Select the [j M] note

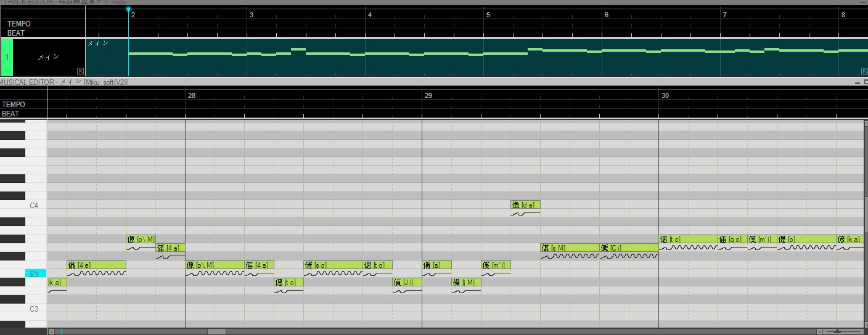point(466,283)
